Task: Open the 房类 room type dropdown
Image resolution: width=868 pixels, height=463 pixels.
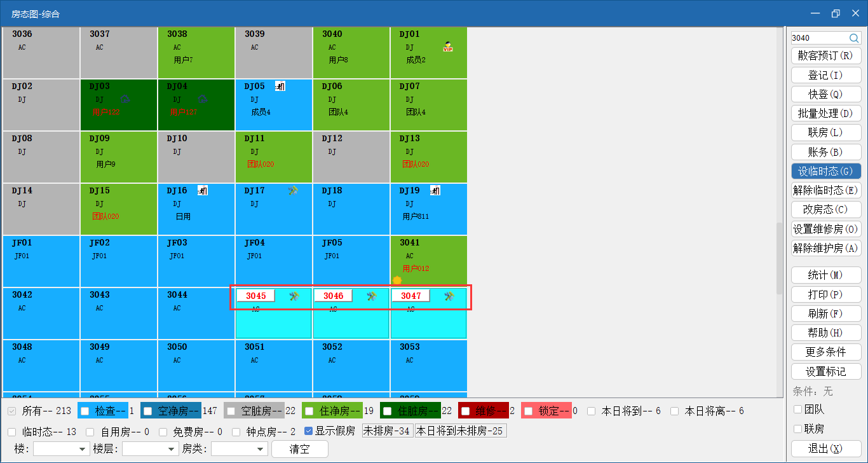Action: [x=239, y=449]
